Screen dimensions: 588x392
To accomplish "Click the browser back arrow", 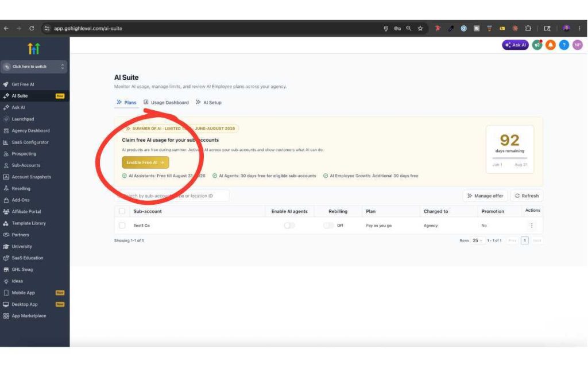I will (6, 29).
